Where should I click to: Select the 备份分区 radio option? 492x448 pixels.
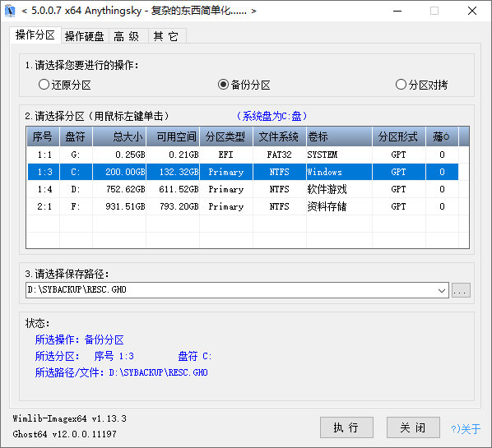pyautogui.click(x=244, y=85)
